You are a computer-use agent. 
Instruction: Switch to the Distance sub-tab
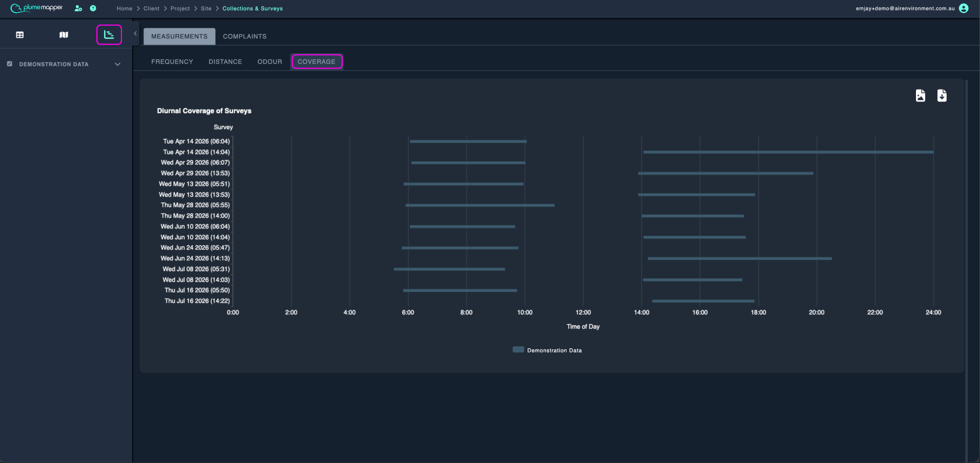[225, 61]
